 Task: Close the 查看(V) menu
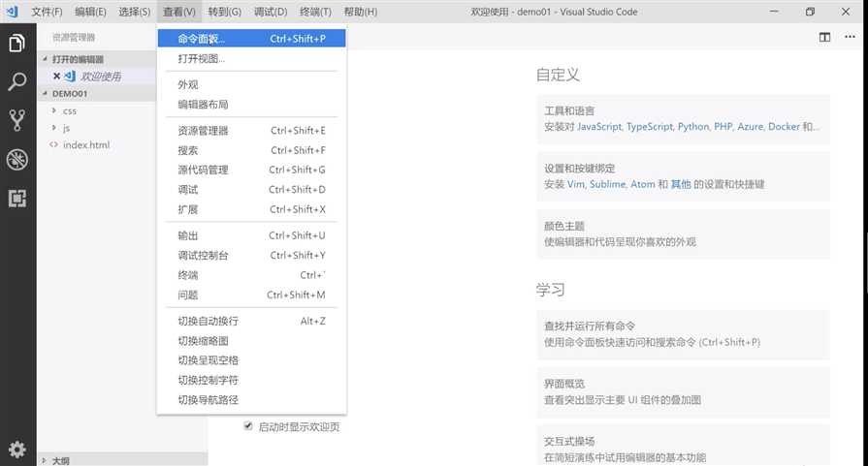(x=178, y=12)
